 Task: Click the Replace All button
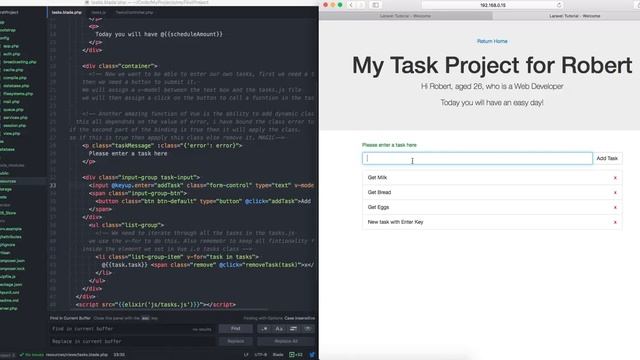pyautogui.click(x=286, y=341)
